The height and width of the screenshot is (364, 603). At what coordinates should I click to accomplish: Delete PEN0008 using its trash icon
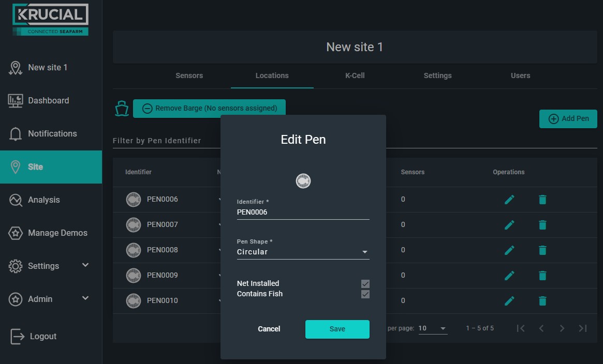click(542, 250)
